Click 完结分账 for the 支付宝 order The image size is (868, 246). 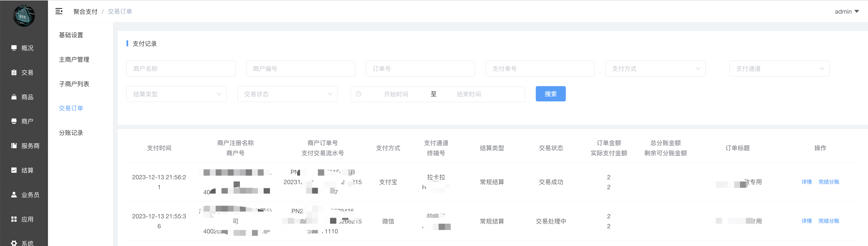(829, 182)
